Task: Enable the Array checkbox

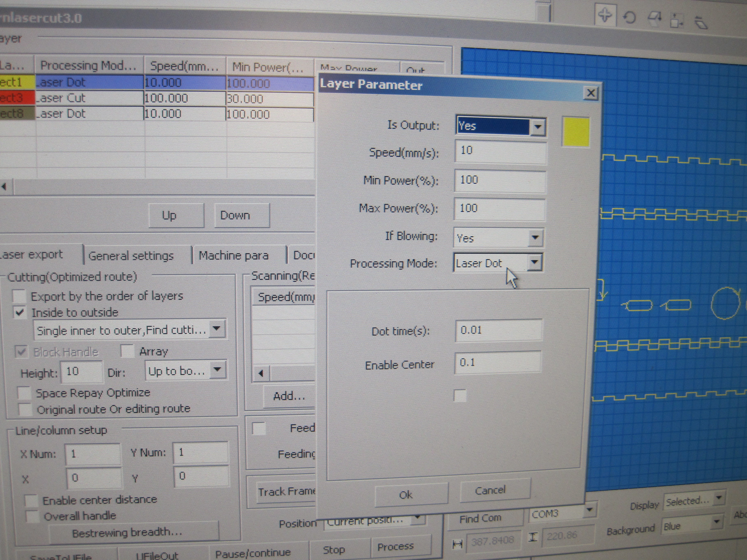Action: (127, 351)
